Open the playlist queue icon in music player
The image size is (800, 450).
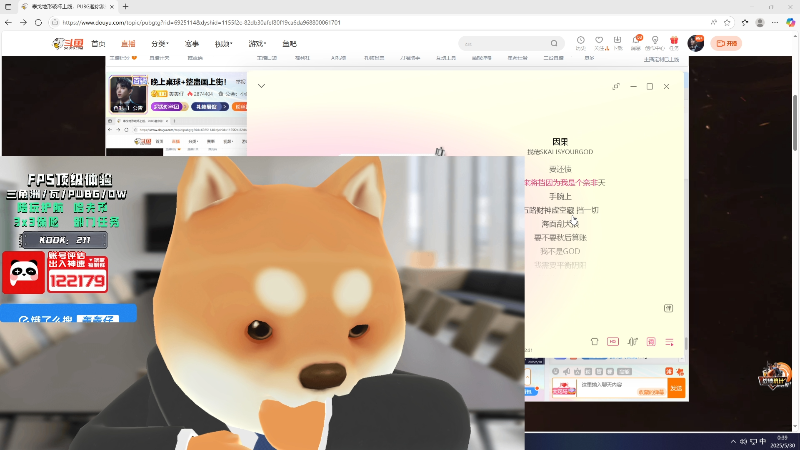[x=669, y=341]
